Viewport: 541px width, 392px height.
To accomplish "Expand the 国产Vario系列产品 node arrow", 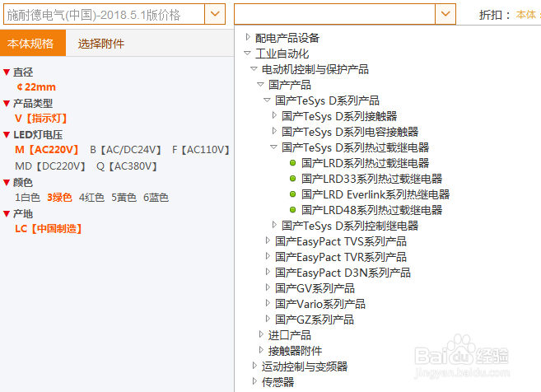I will [x=268, y=303].
